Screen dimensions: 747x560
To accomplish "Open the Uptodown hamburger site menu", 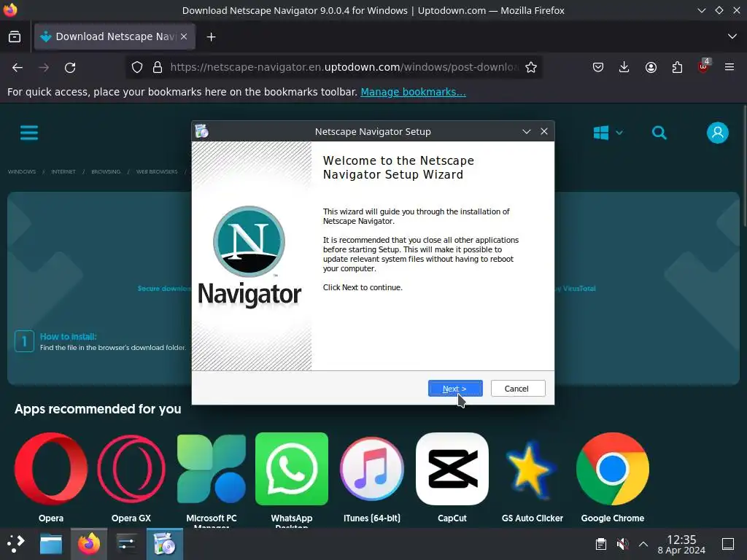I will (x=29, y=133).
